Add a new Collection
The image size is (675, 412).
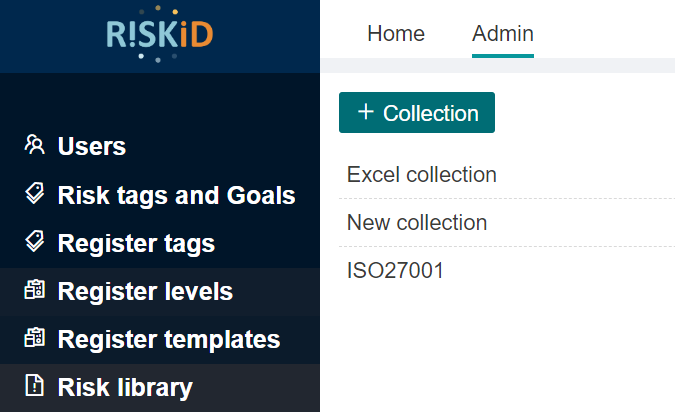point(417,112)
